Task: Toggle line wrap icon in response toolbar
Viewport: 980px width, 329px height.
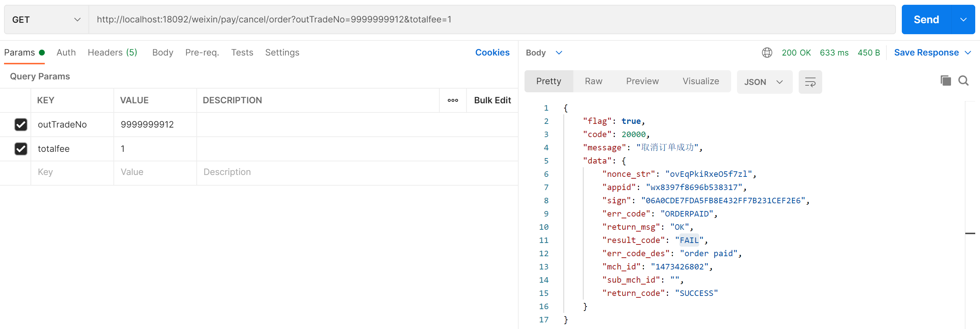Action: click(810, 82)
